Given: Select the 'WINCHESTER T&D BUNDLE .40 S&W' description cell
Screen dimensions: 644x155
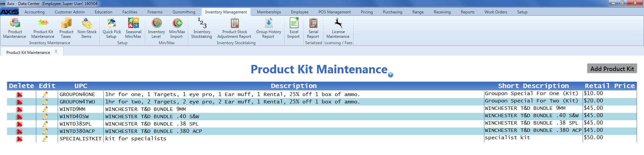Looking at the screenshot, I should pos(294,117).
